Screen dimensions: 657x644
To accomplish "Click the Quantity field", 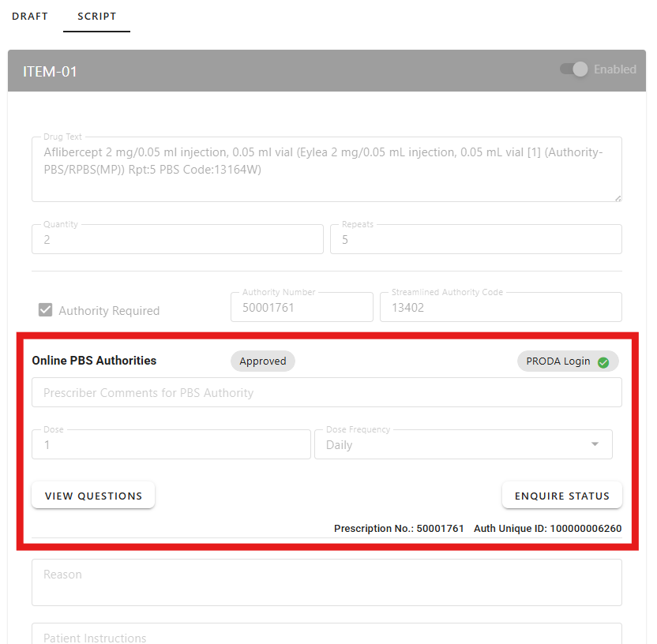I will coord(177,240).
